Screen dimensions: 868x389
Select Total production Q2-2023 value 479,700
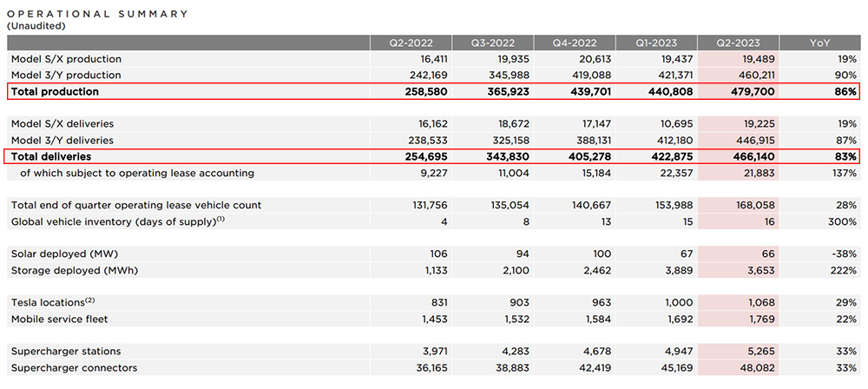[751, 91]
